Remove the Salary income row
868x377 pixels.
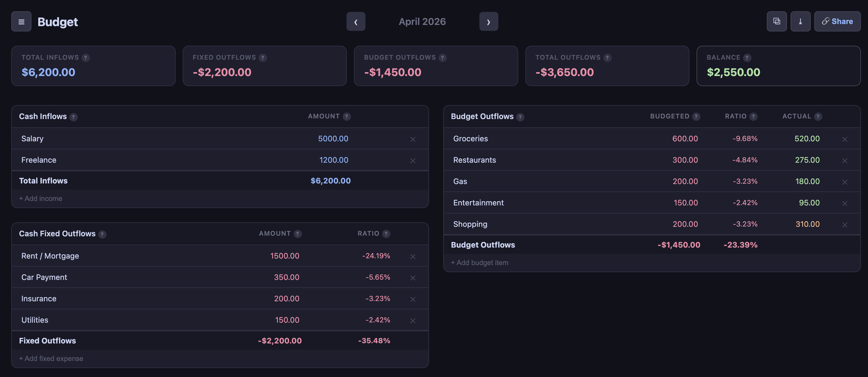(413, 139)
